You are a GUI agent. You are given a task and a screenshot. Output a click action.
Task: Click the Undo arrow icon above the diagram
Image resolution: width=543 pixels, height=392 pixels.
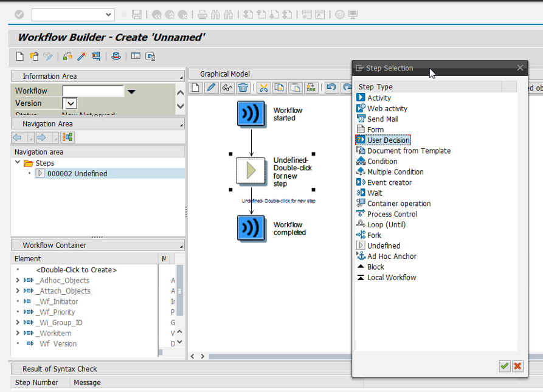[x=331, y=88]
